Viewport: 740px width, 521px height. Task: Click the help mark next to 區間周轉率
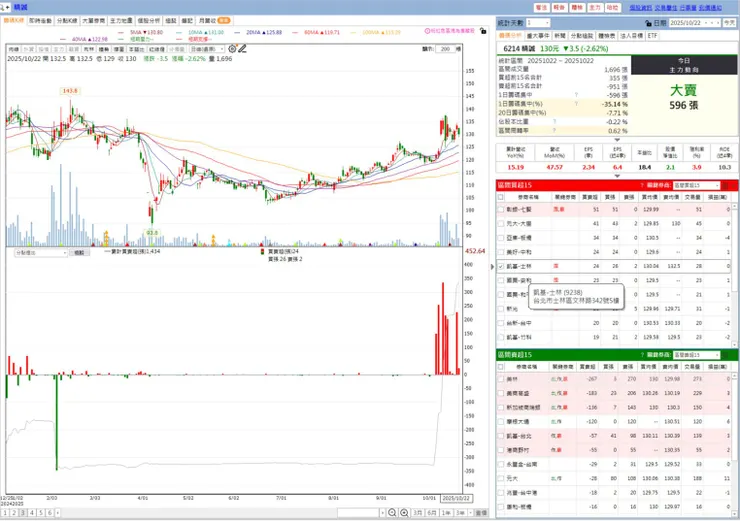point(554,130)
